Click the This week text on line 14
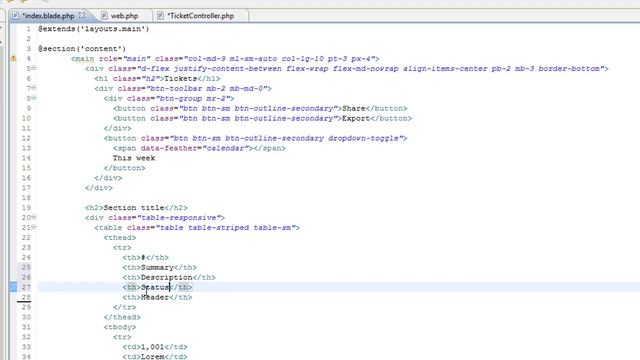The width and height of the screenshot is (640, 360). tap(134, 158)
